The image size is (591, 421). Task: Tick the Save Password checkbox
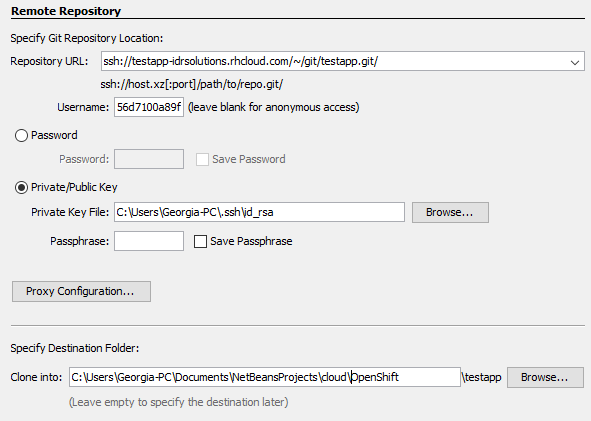(x=202, y=159)
